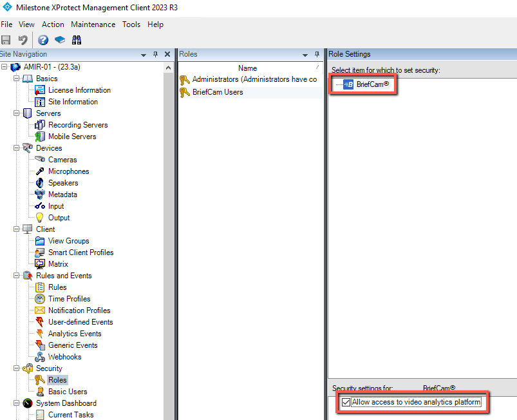Open the File menu
The height and width of the screenshot is (420, 517).
[6, 24]
